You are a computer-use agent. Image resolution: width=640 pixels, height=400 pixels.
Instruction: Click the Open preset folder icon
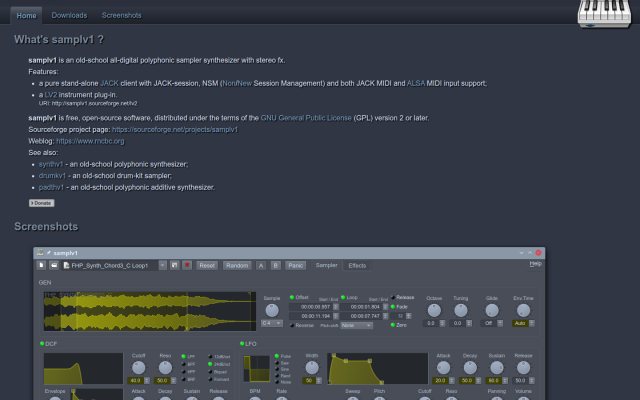pos(53,265)
